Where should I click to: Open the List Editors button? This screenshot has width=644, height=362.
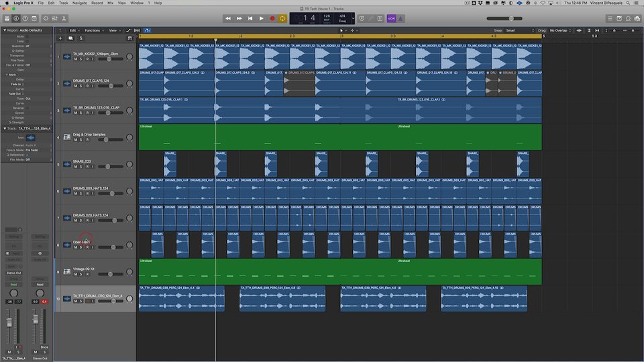point(610,19)
